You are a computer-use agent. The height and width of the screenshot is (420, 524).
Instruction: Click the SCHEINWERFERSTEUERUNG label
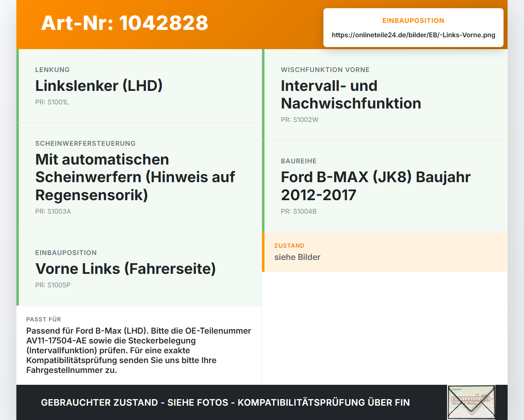point(85,143)
